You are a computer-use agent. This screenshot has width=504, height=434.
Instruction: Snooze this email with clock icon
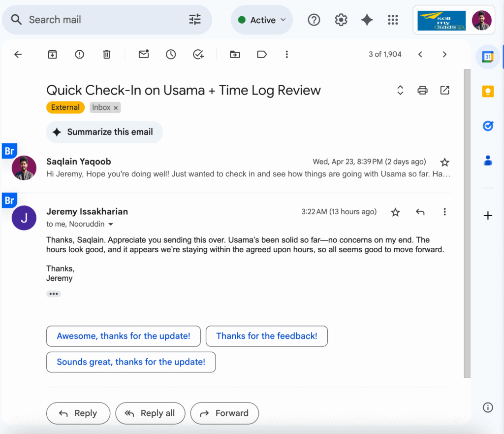click(171, 55)
